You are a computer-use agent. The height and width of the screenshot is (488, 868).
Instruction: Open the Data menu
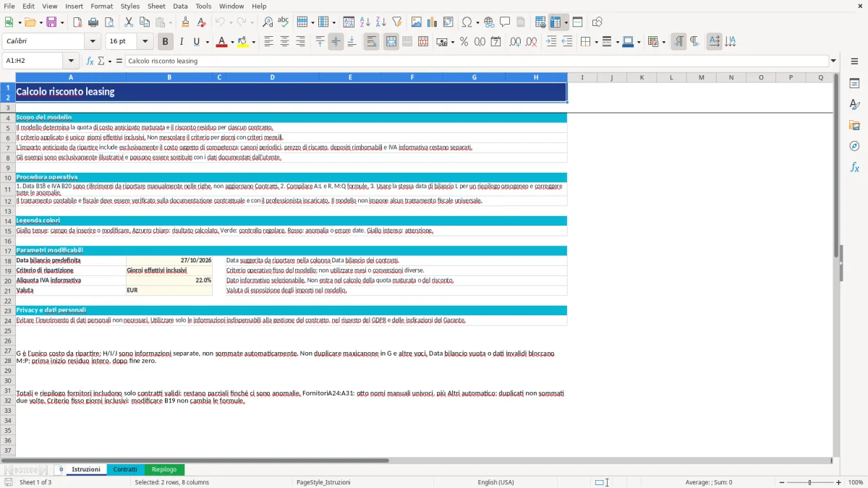(180, 6)
